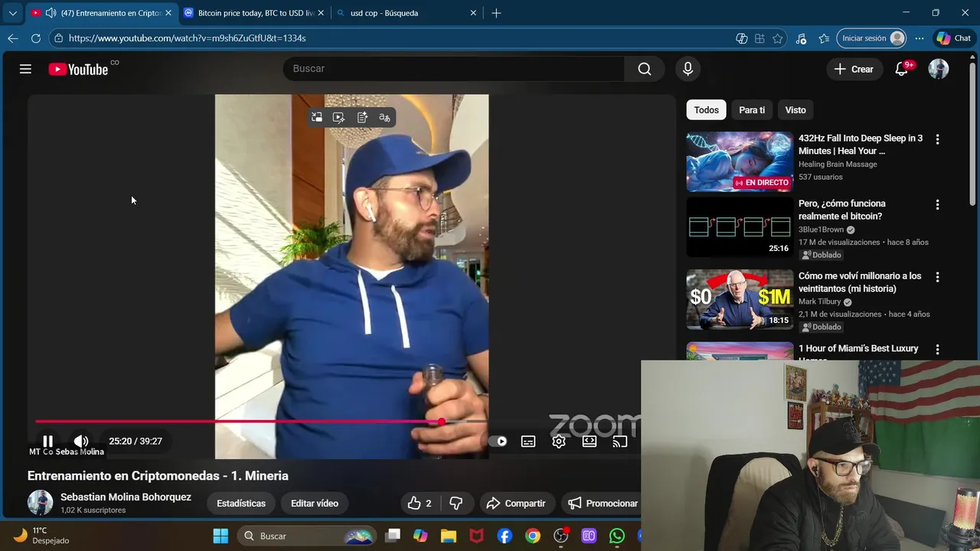This screenshot has width=980, height=551.
Task: Open a new browser tab
Action: coord(496,13)
